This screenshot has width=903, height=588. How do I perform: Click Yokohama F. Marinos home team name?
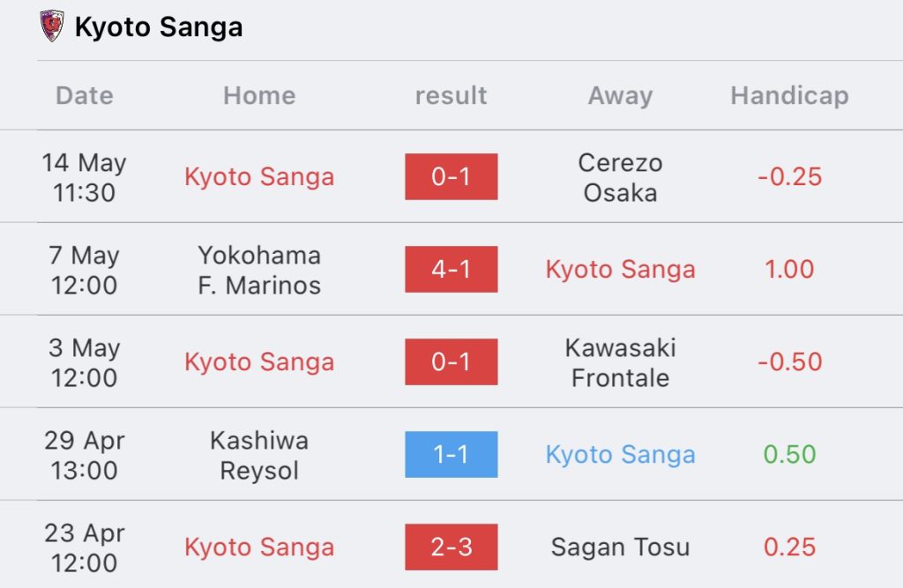coord(259,270)
